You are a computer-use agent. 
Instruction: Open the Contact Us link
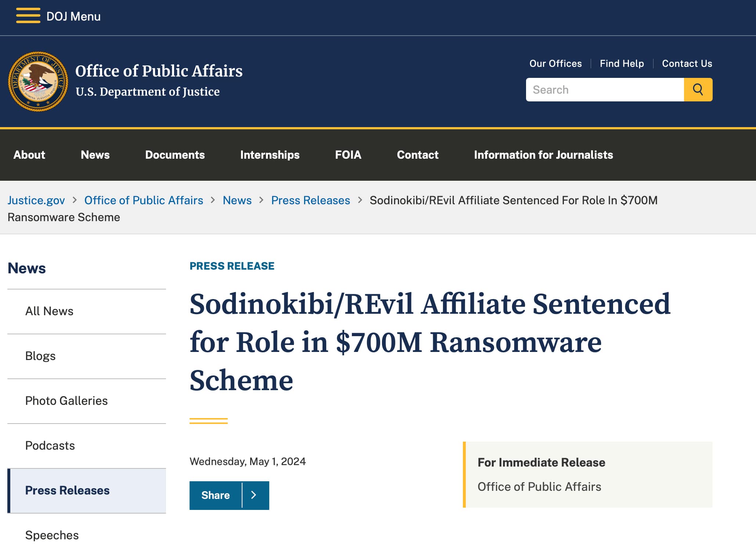click(687, 64)
